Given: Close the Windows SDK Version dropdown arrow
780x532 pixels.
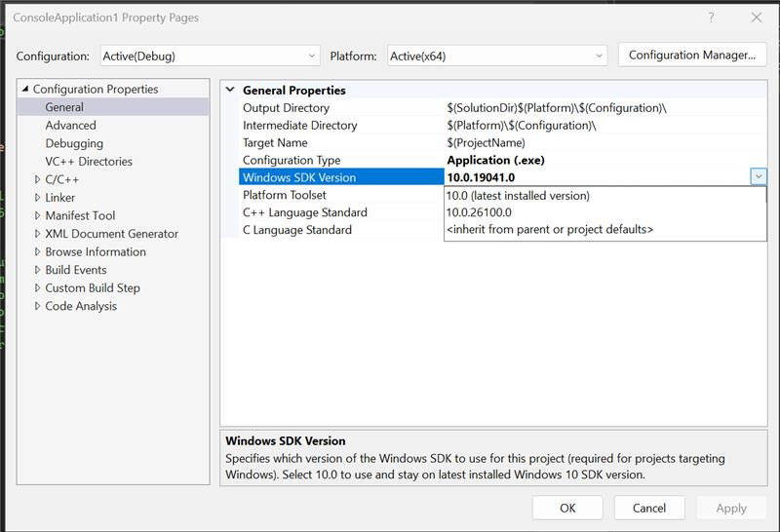Looking at the screenshot, I should 759,177.
